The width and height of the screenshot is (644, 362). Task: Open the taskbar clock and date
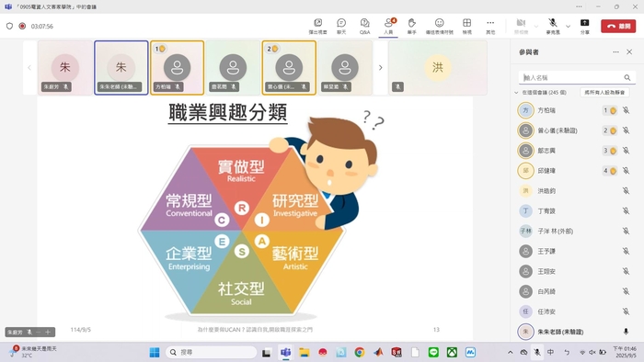625,352
